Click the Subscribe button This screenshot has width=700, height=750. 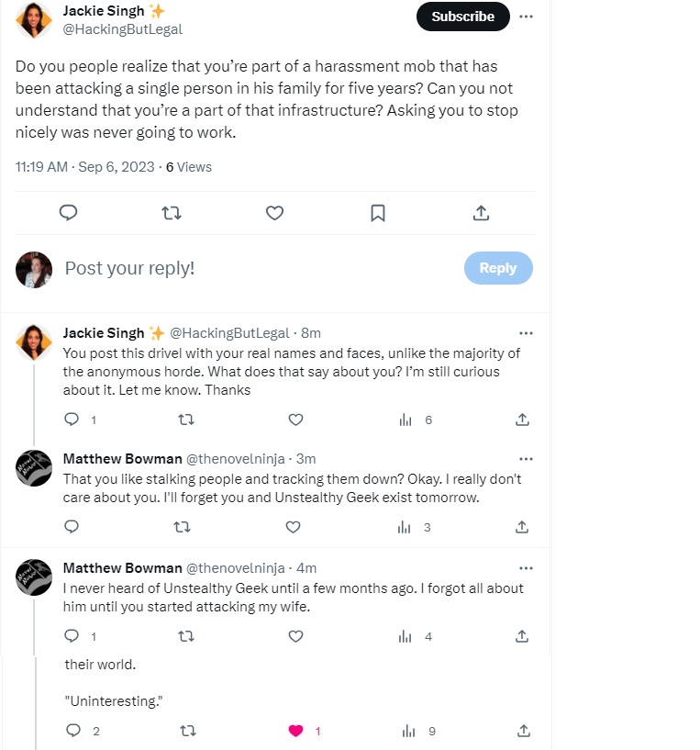(x=462, y=17)
